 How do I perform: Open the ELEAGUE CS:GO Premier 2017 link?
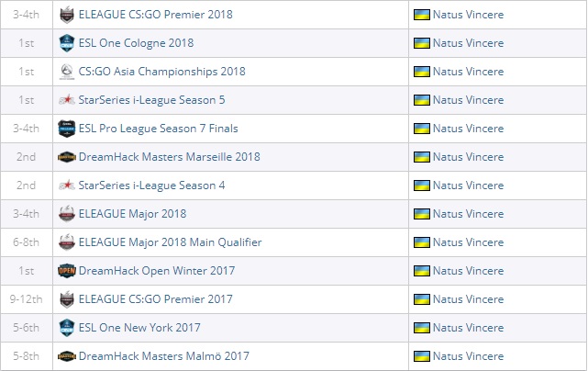(156, 299)
